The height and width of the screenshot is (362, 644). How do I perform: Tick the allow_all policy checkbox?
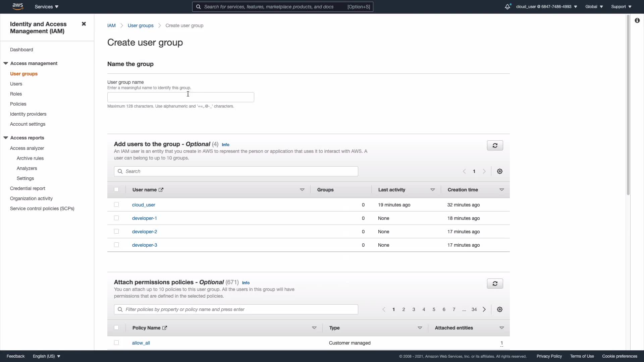[116, 343]
